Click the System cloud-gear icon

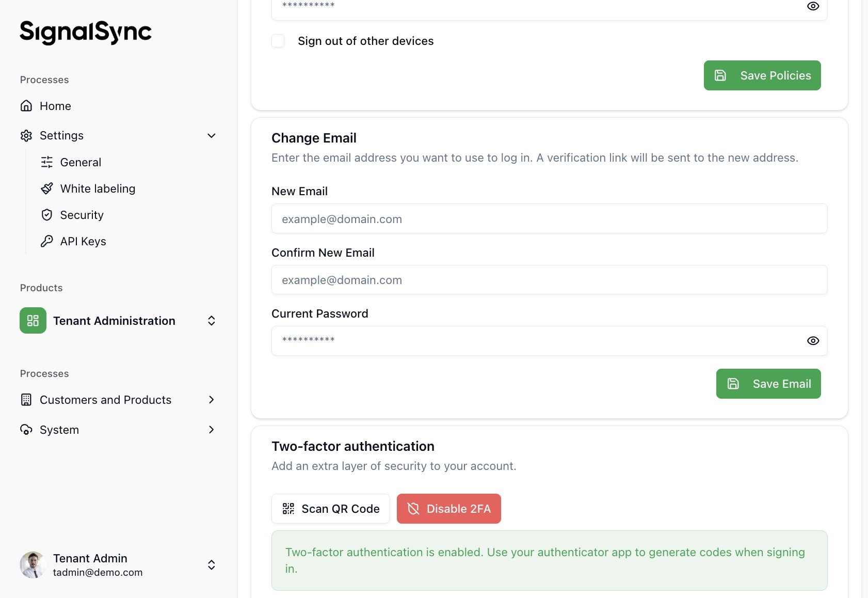[26, 430]
